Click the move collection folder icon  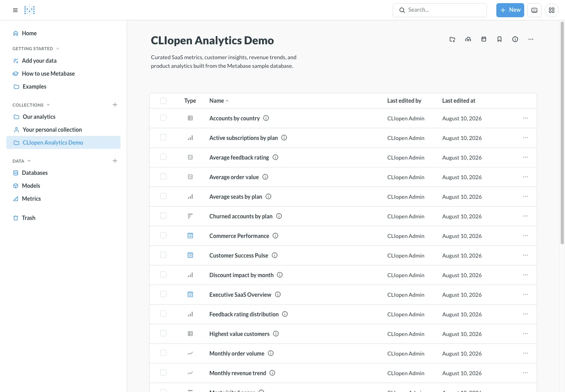tap(452, 39)
